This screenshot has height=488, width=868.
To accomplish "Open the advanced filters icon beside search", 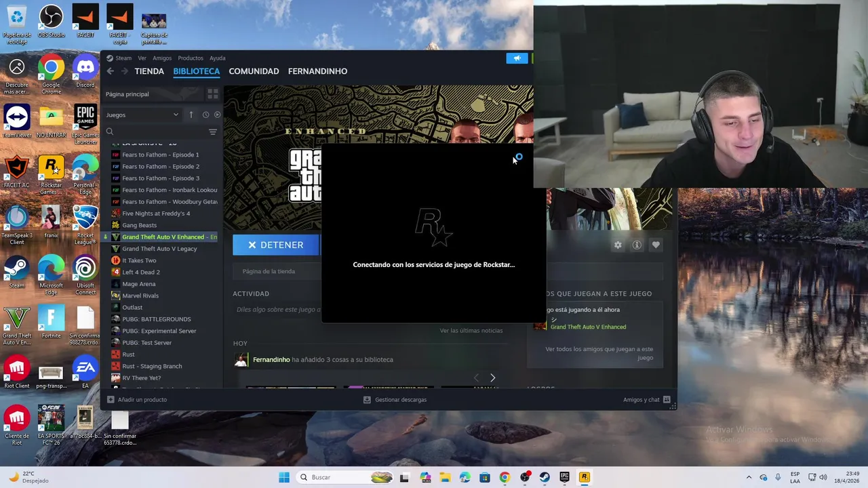I will pos(213,131).
